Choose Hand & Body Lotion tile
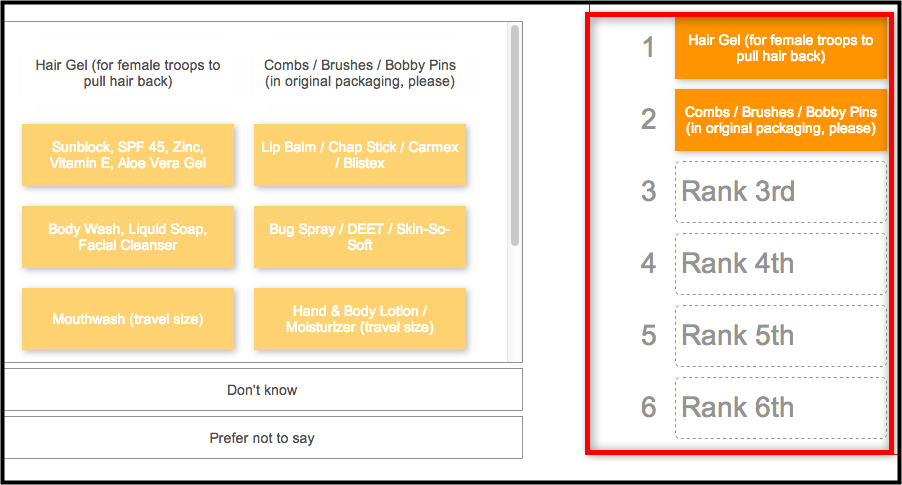The height and width of the screenshot is (485, 902). pos(360,319)
